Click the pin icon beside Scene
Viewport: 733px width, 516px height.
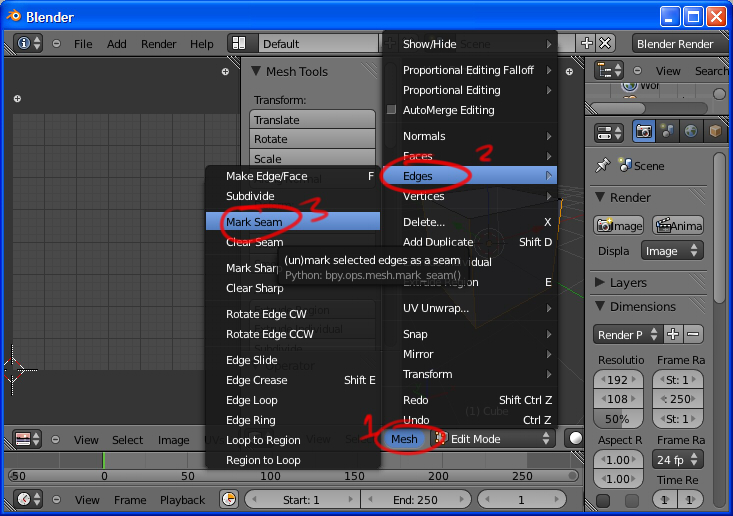(602, 165)
